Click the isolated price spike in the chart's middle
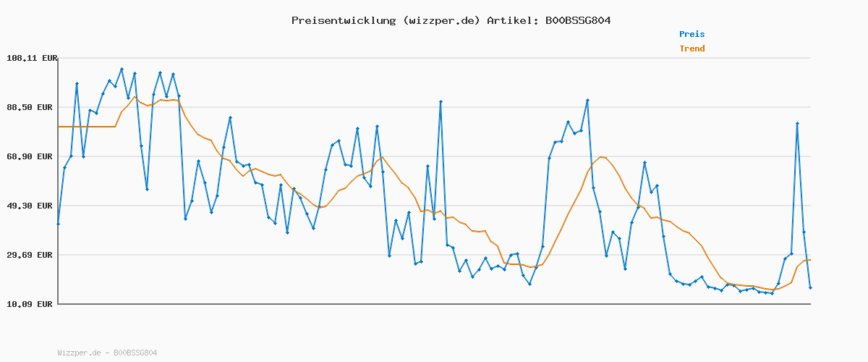Viewport: 868px width, 362px height. pos(441,102)
